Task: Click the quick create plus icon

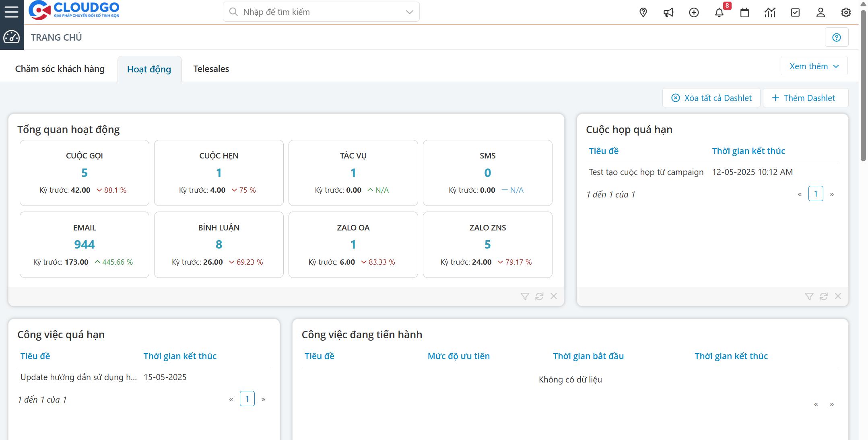Action: tap(694, 12)
